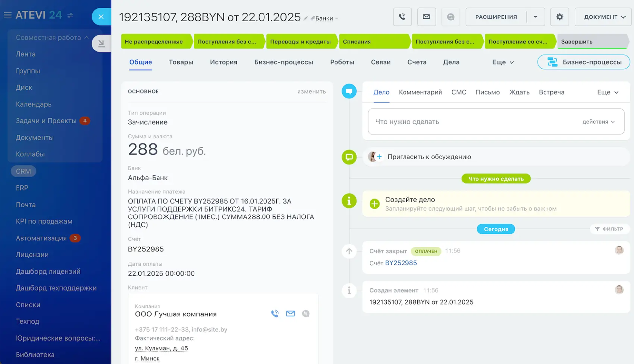Click the collapse panel arrow icon

pos(101,44)
